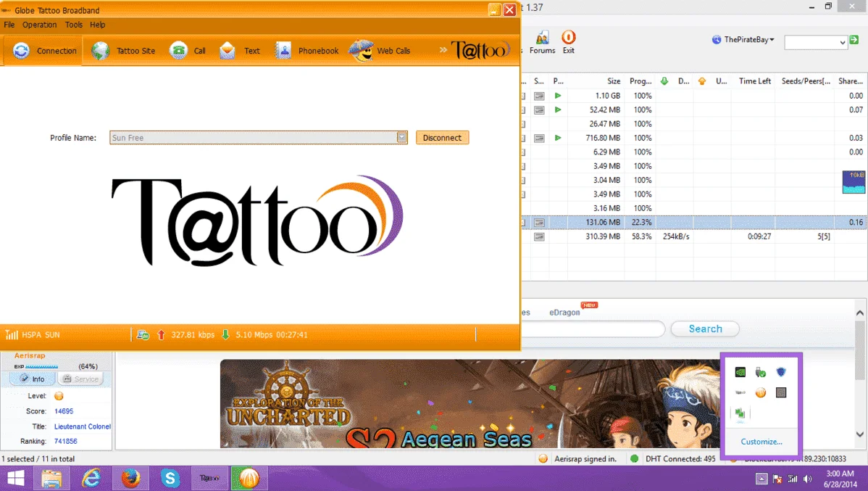Click the 5.10 Mbps download rate
The image size is (868, 491).
point(254,335)
